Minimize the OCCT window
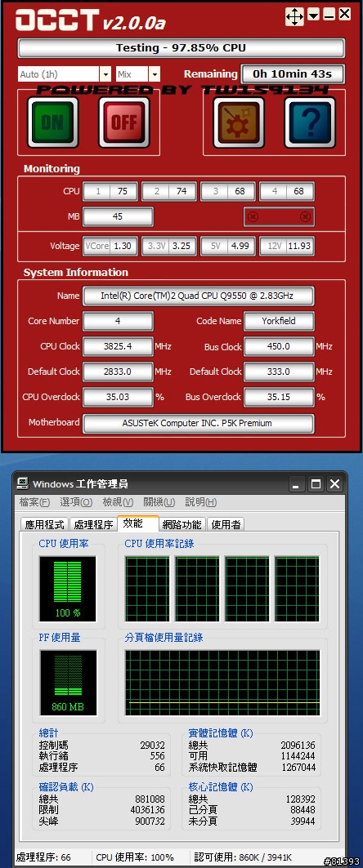The height and width of the screenshot is (868, 363). point(329,16)
